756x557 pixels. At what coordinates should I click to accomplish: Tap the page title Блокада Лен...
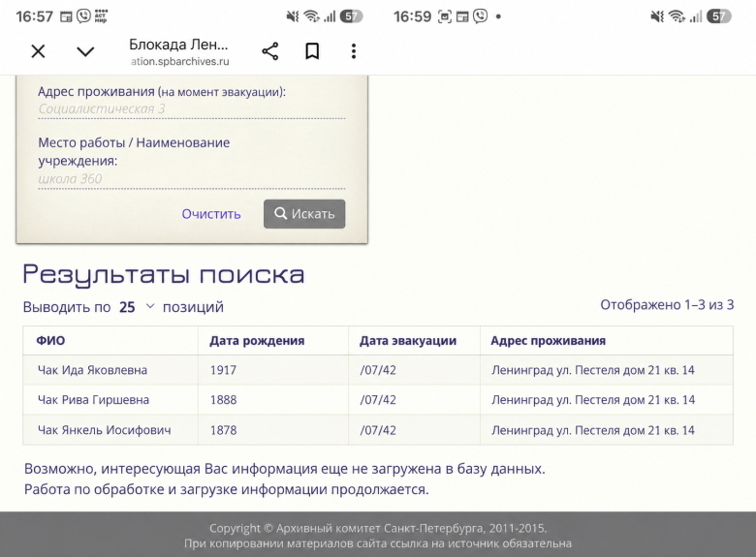point(178,45)
